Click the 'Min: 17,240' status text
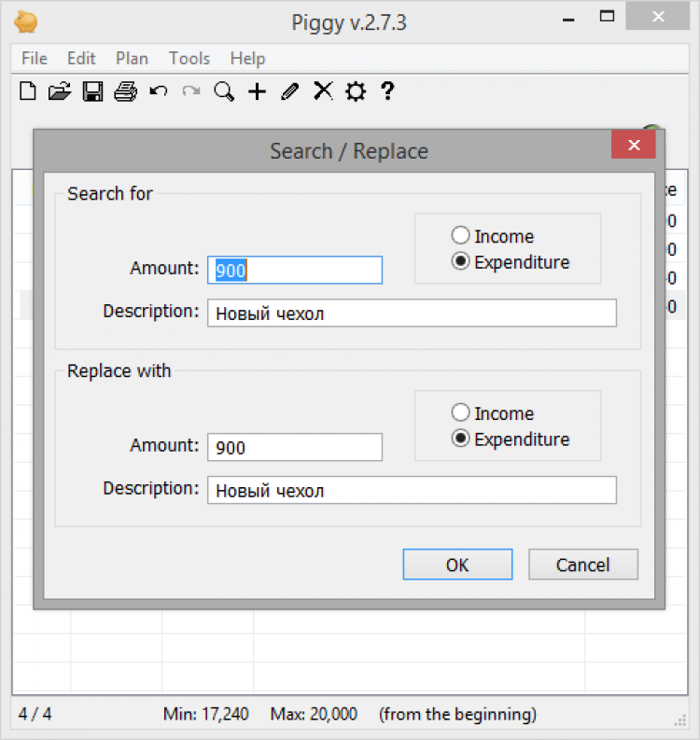Viewport: 700px width, 740px height. click(x=205, y=714)
